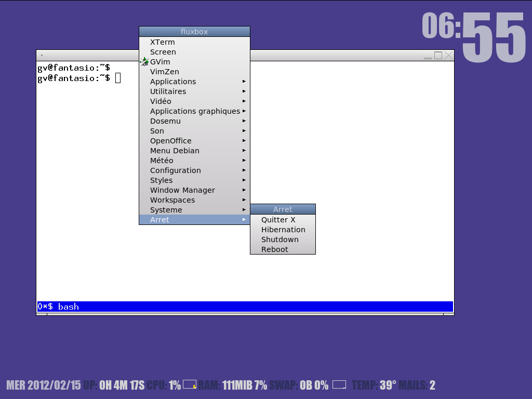Screen dimensions: 532x399
Task: Select the highlighted Arret menu entry
Action: click(x=194, y=220)
